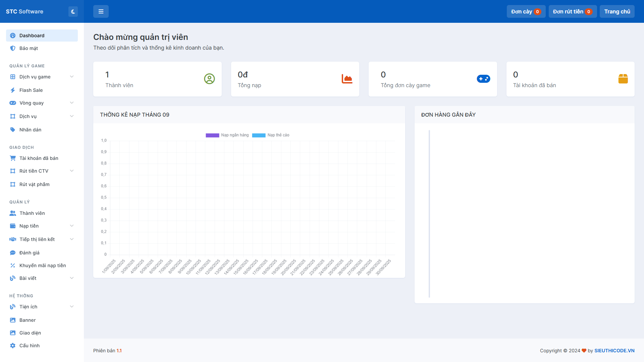The width and height of the screenshot is (644, 362).
Task: Open the Flash Sale lightning menu item
Action: 31,90
